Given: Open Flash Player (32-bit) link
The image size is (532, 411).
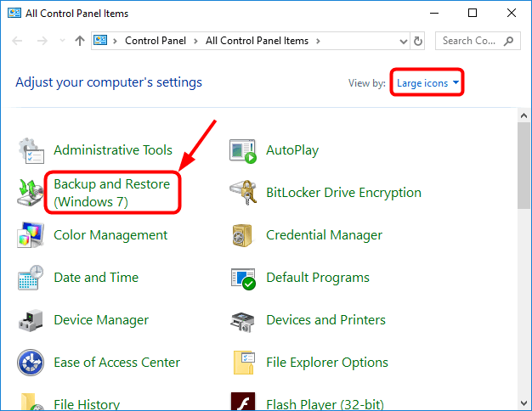Looking at the screenshot, I should [325, 404].
